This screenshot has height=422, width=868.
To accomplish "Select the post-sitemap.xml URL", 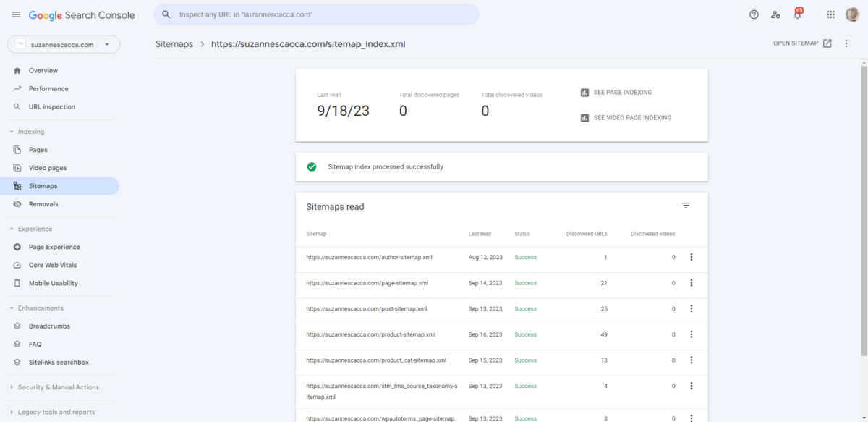I will coord(367,308).
